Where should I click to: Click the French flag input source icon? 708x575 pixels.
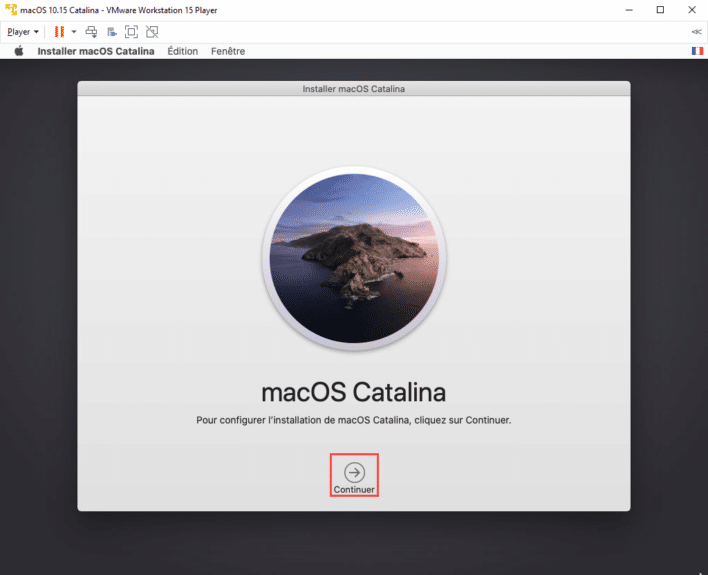tap(697, 51)
